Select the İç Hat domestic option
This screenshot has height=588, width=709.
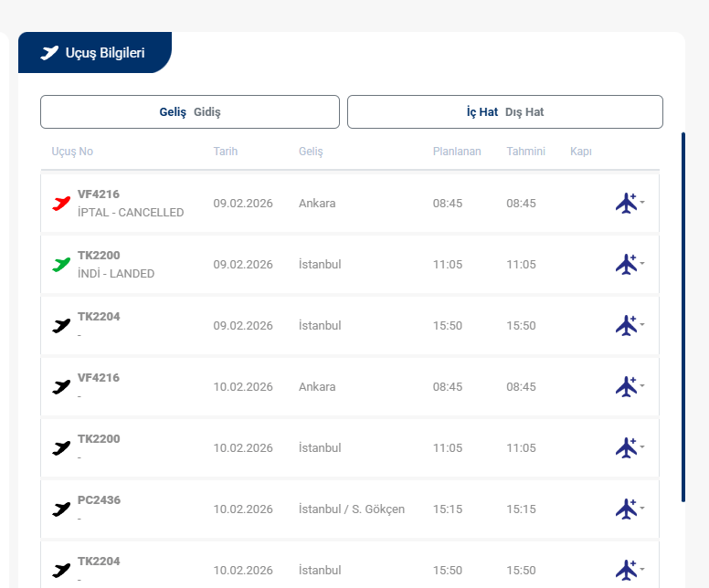481,112
